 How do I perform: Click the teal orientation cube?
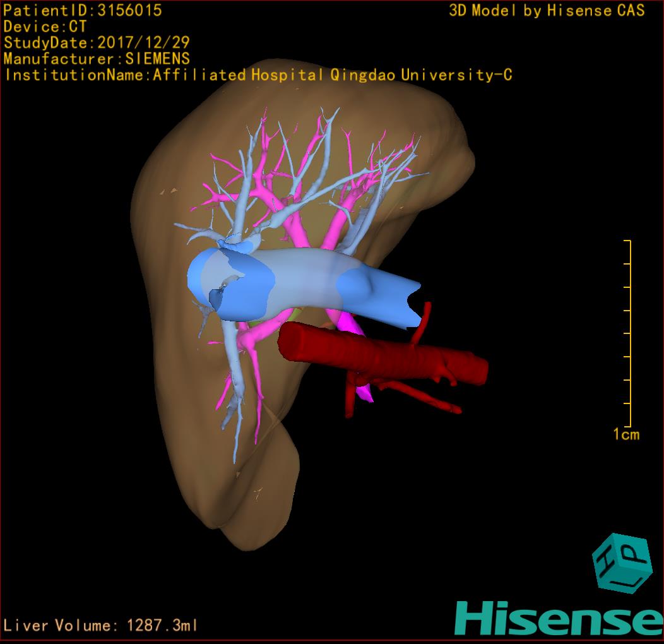tap(622, 563)
